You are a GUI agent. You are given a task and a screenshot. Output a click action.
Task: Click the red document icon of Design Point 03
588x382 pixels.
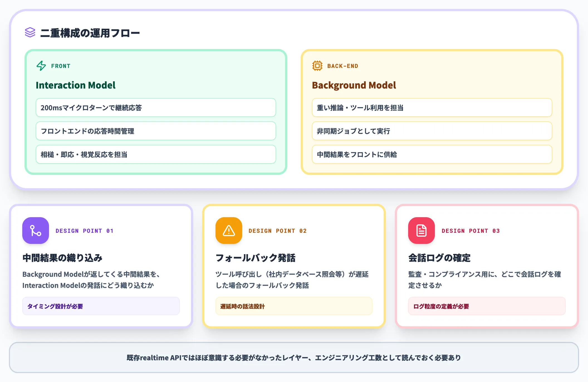(x=422, y=231)
